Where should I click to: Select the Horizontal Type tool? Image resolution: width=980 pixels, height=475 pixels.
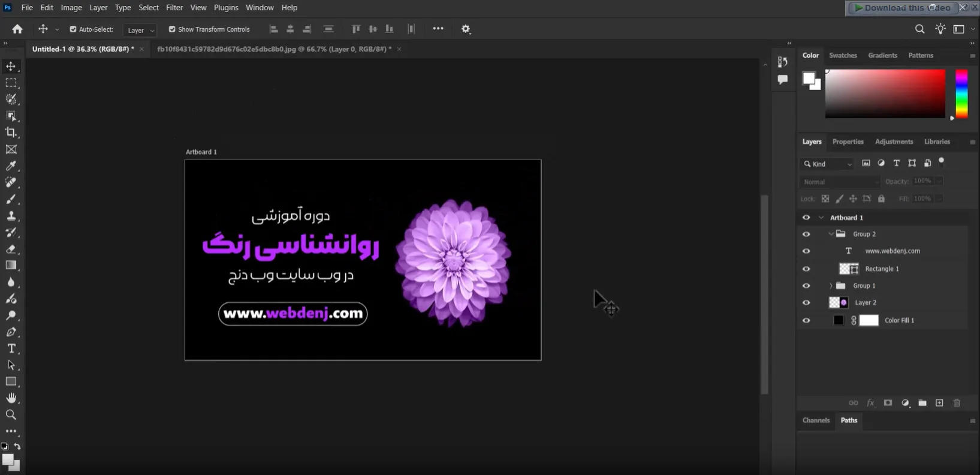click(x=11, y=348)
